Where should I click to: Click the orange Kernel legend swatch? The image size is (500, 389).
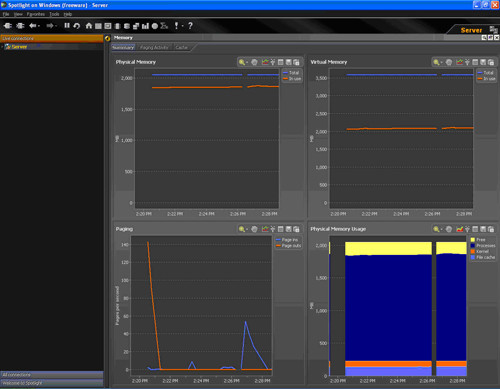(x=473, y=251)
